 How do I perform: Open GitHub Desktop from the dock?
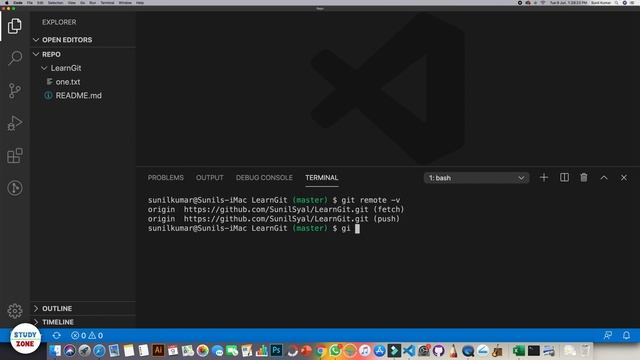(x=439, y=351)
